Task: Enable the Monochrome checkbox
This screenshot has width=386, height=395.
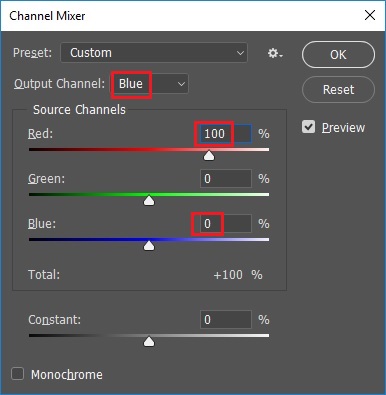Action: point(18,374)
